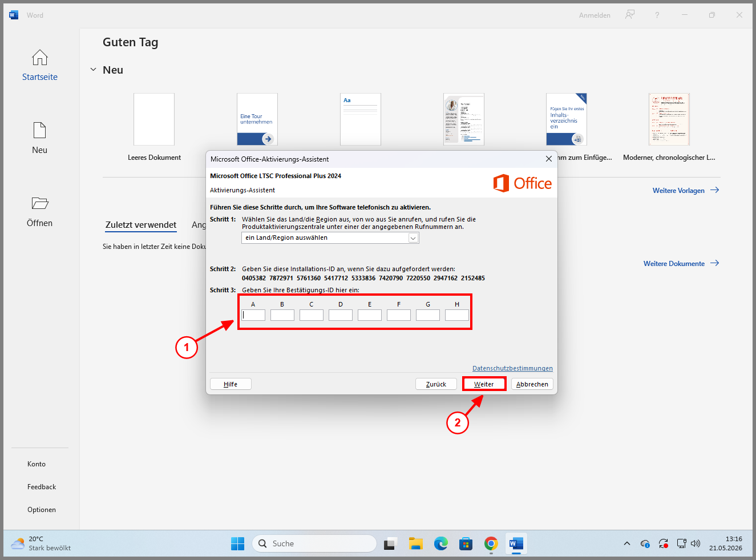Click confirmation ID field F

coord(399,315)
